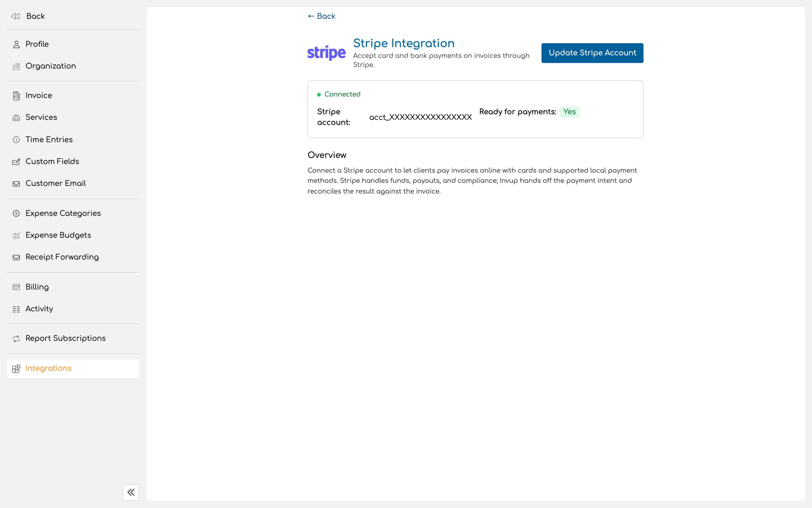Click the green connected status dot
The height and width of the screenshot is (508, 812).
tap(319, 95)
